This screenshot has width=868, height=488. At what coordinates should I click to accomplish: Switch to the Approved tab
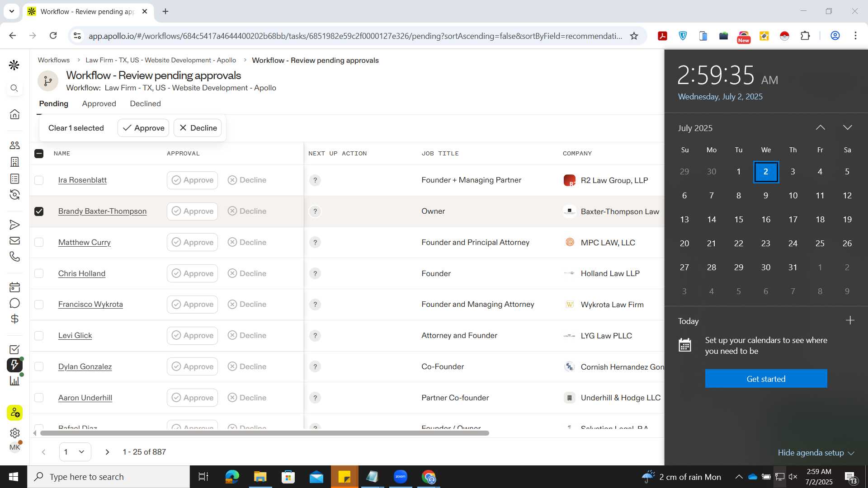[x=99, y=103]
